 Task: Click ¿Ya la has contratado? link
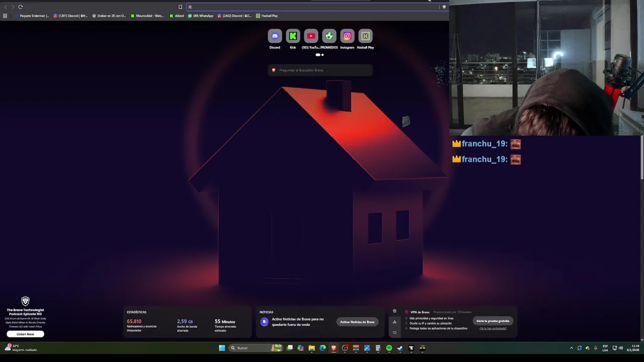pyautogui.click(x=493, y=328)
